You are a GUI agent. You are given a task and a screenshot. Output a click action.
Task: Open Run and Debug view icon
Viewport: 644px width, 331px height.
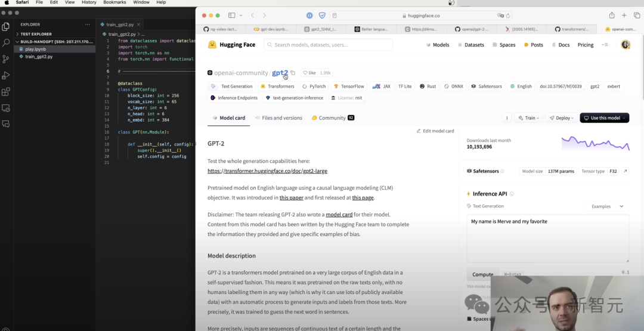click(x=6, y=76)
